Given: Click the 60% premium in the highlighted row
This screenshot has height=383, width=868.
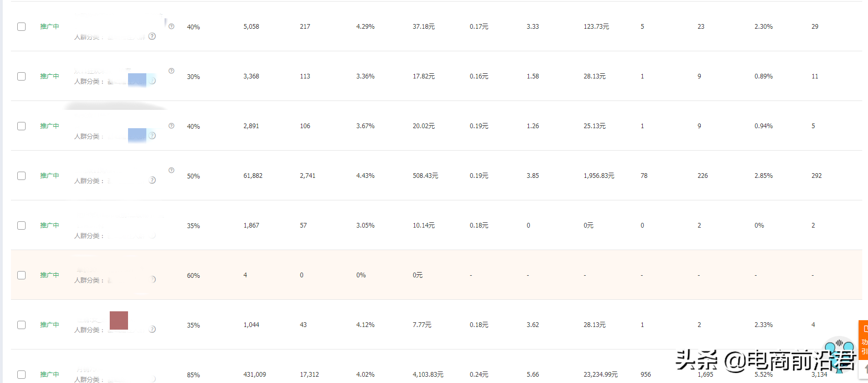Looking at the screenshot, I should (193, 276).
